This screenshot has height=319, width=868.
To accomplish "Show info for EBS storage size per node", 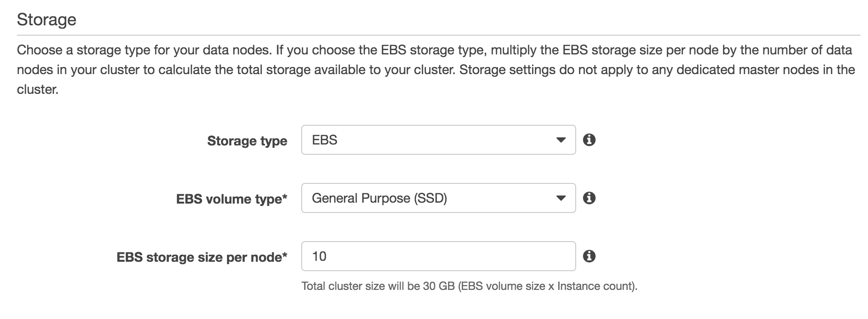I will pyautogui.click(x=589, y=256).
